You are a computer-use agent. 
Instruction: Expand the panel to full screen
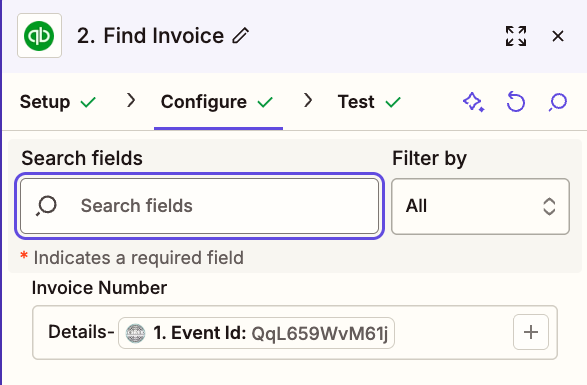pos(516,36)
